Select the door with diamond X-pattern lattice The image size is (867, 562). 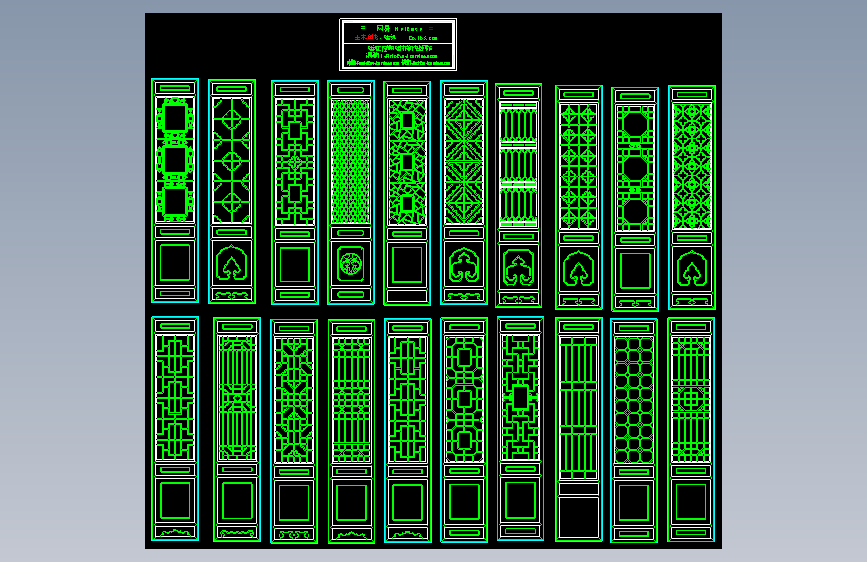click(464, 192)
